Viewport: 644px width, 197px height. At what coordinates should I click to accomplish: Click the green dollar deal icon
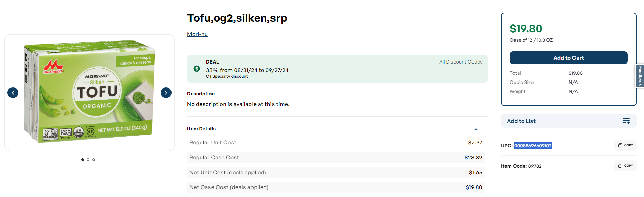point(197,69)
